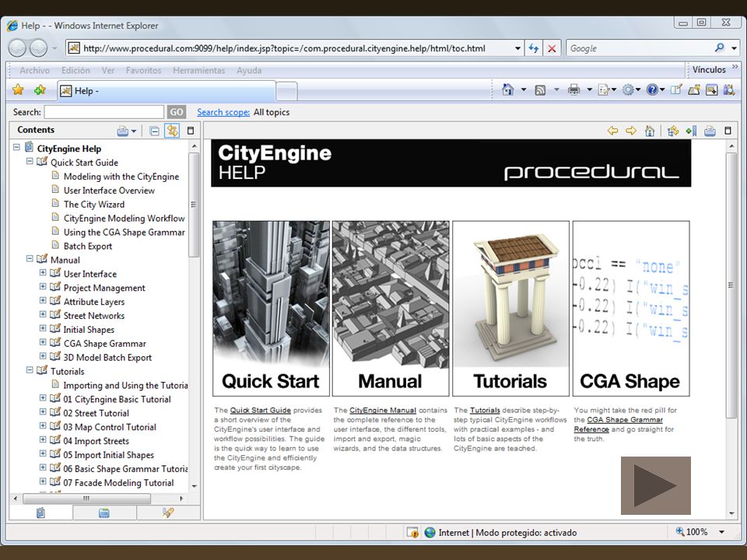Screen dimensions: 747x560
Task: Open the Tools gear icon
Action: click(x=629, y=89)
